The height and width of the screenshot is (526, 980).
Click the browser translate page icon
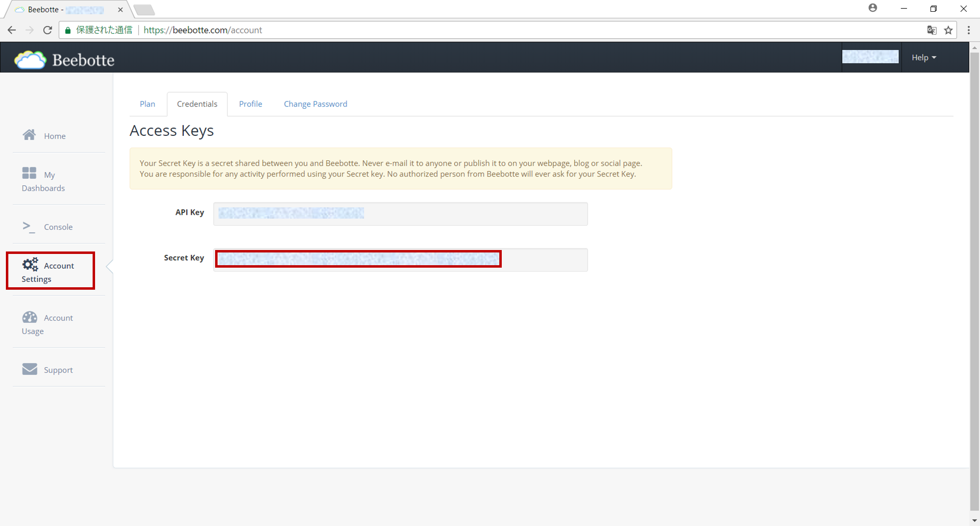click(x=931, y=30)
